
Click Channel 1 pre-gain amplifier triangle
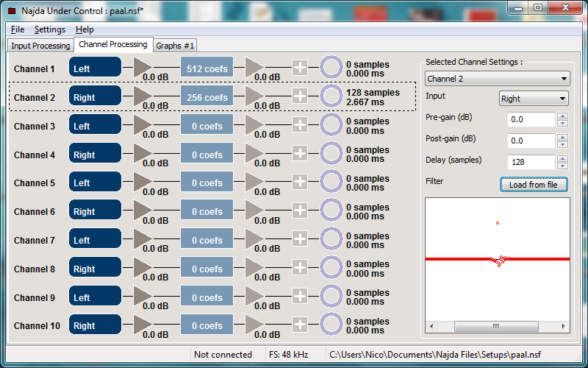tap(143, 67)
